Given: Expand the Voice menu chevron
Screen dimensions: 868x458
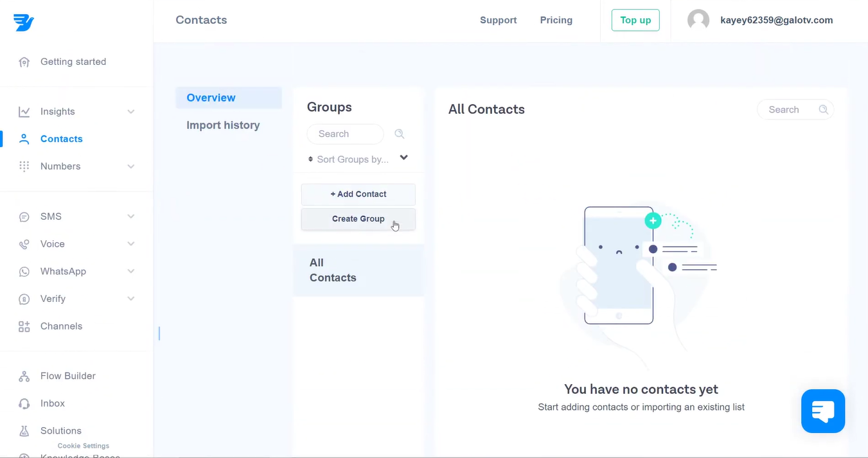Looking at the screenshot, I should [131, 244].
